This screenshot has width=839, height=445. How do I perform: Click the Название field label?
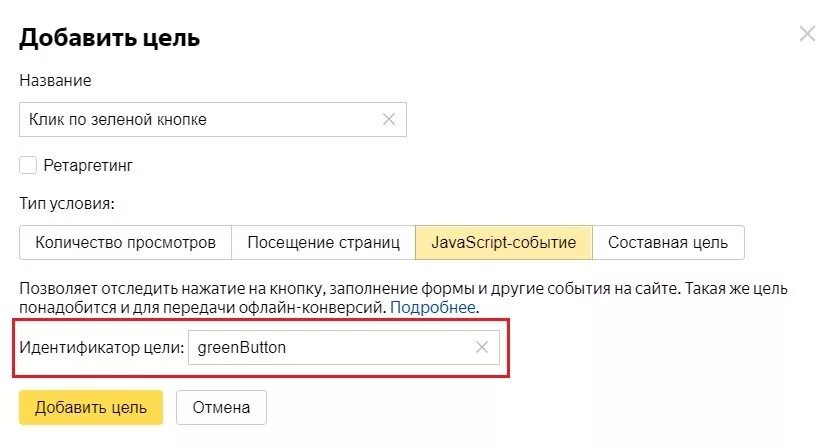55,80
